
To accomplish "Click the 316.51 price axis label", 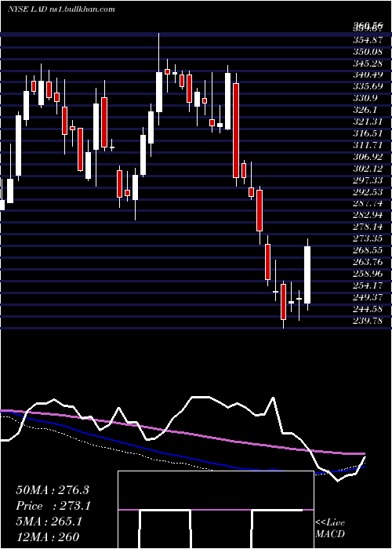I will (x=368, y=133).
